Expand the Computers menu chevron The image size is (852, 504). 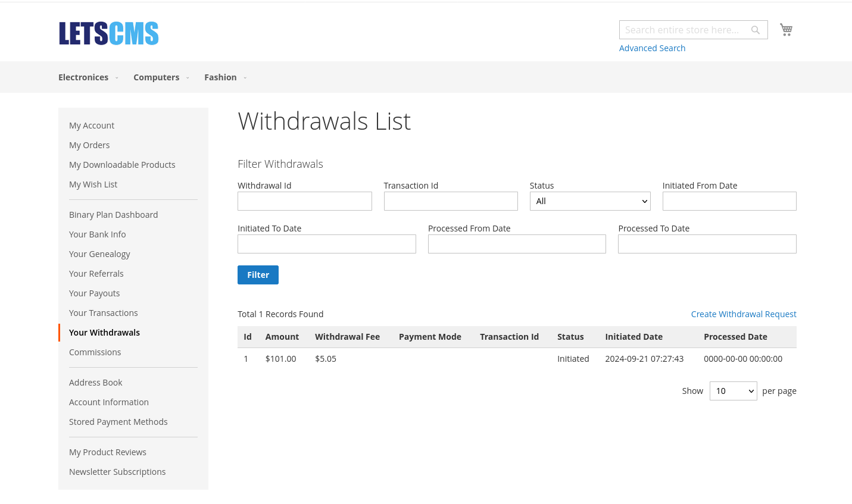pyautogui.click(x=188, y=77)
